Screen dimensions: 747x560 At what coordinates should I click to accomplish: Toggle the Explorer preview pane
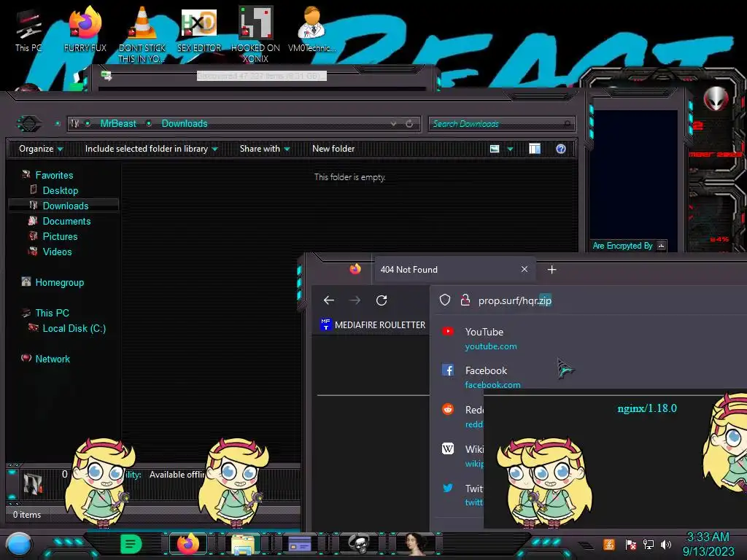tap(535, 149)
